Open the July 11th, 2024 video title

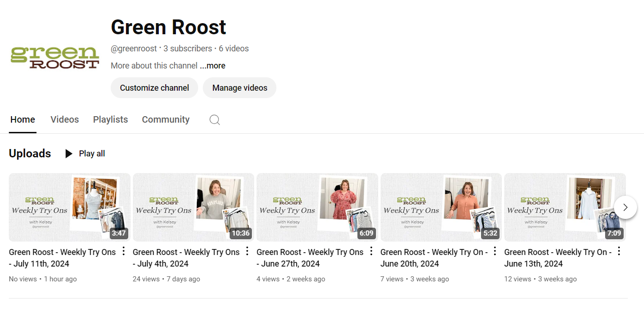click(63, 258)
